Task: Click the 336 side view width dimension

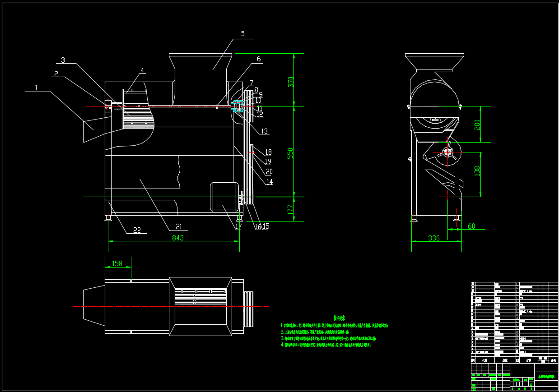Action: (433, 238)
